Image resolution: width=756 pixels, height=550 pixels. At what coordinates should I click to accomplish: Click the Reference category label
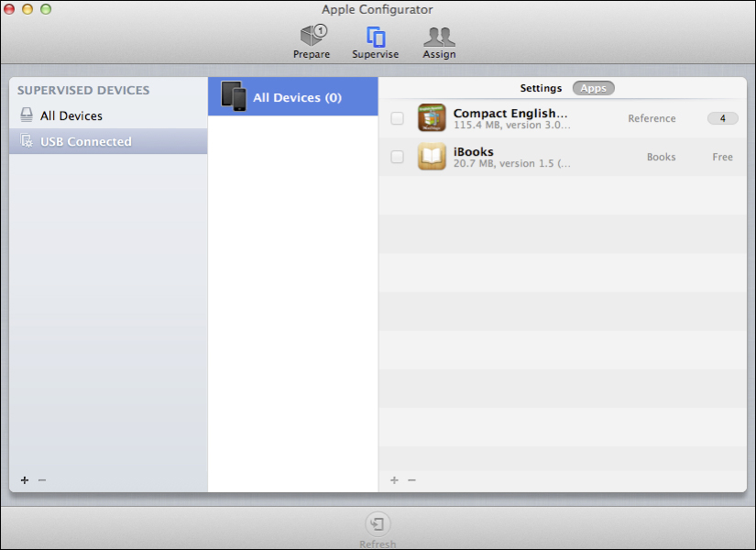(x=652, y=118)
